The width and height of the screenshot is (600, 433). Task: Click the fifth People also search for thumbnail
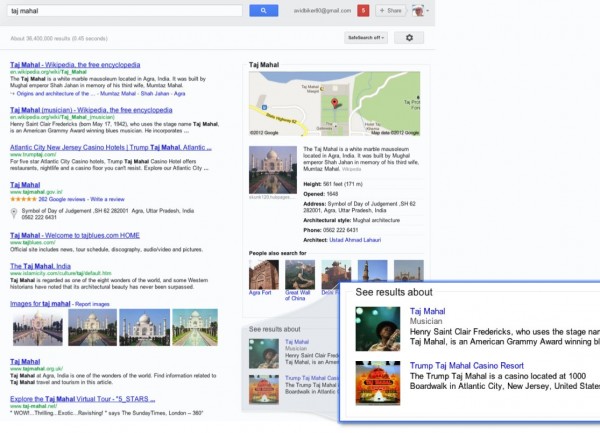(x=409, y=271)
